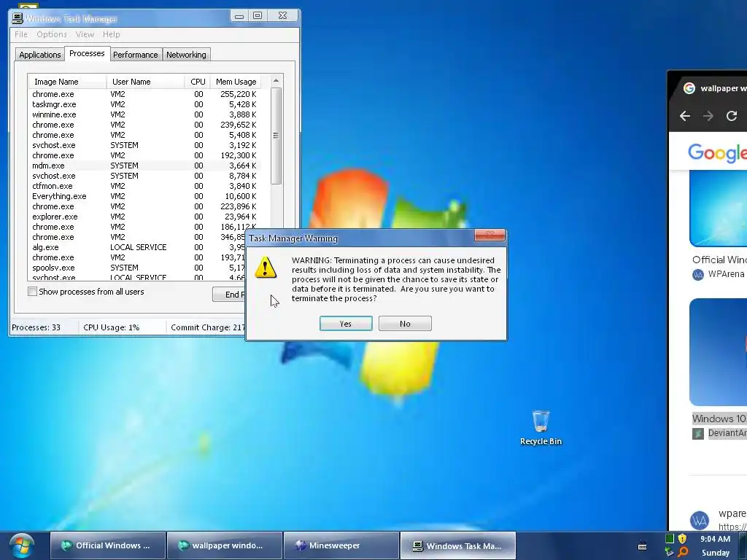This screenshot has width=747, height=560.
Task: Click the clock showing 9:04 AM
Action: tap(715, 539)
